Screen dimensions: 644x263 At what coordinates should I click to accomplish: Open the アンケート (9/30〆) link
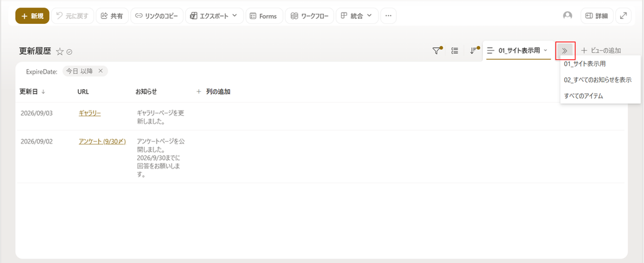[103, 142]
